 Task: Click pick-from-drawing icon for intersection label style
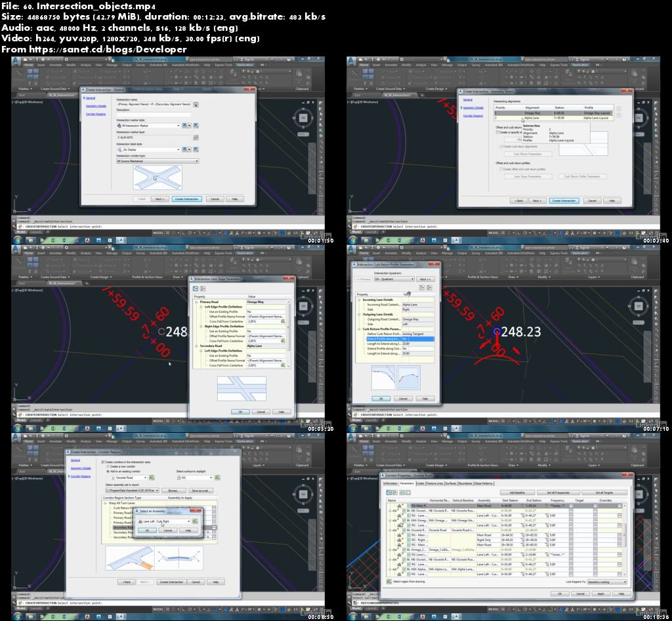[196, 150]
